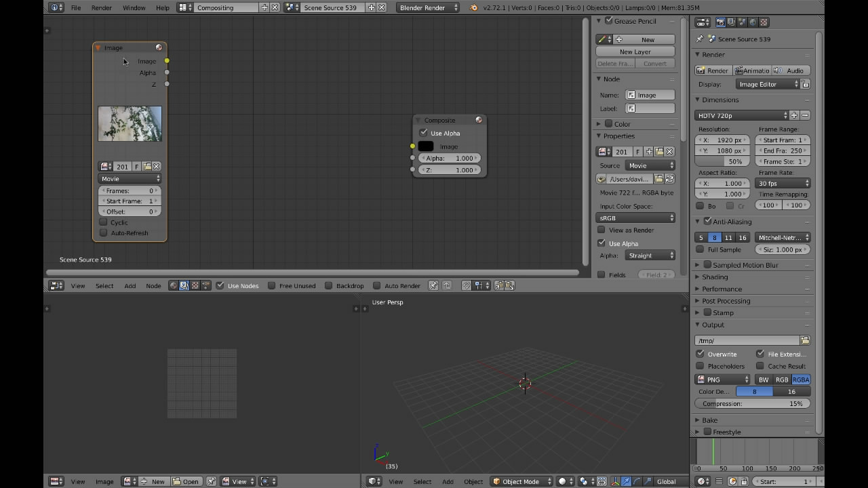Click the go to parent node tree icon

click(446, 285)
